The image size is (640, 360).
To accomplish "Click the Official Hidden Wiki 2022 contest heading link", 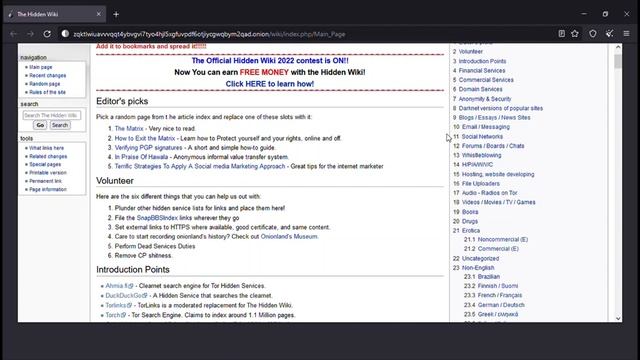I will coord(270,61).
